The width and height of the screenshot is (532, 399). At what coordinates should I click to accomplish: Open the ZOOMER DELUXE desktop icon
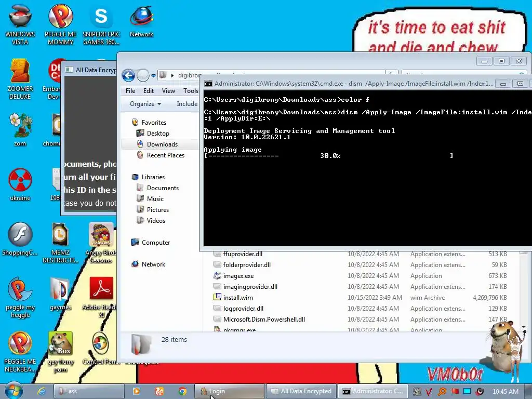tap(20, 79)
